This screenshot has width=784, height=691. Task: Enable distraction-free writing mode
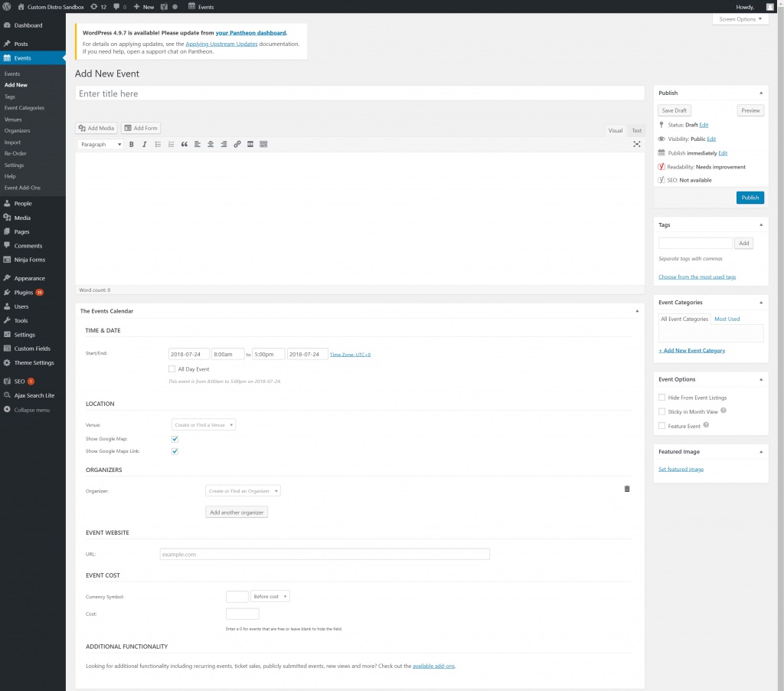[636, 144]
